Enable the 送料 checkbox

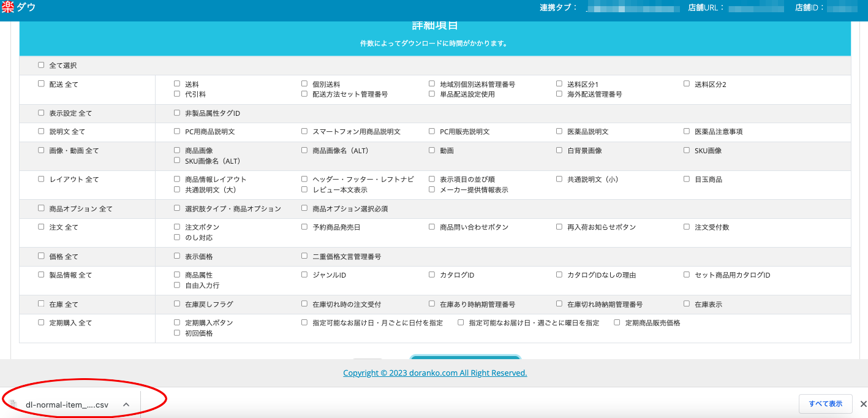pos(176,83)
